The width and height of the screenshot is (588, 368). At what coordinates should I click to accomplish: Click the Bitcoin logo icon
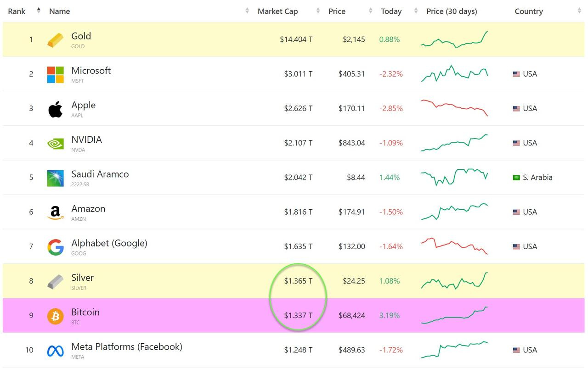pos(56,316)
